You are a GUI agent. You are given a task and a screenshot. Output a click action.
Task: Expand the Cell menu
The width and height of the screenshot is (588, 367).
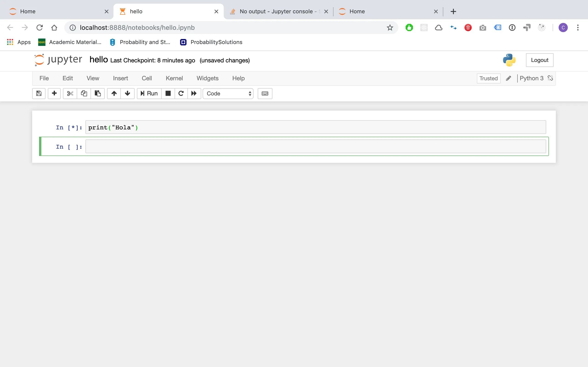coord(147,78)
